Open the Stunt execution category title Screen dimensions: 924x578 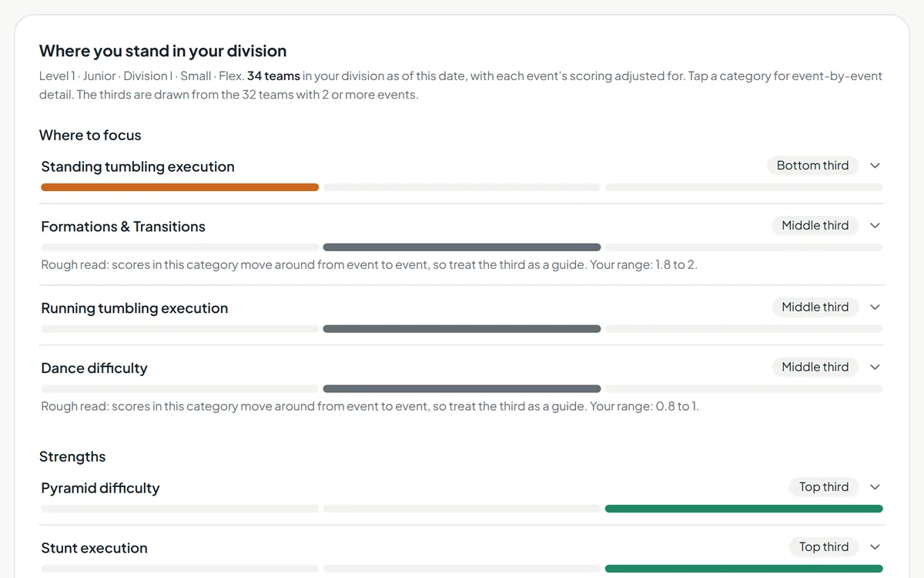94,548
